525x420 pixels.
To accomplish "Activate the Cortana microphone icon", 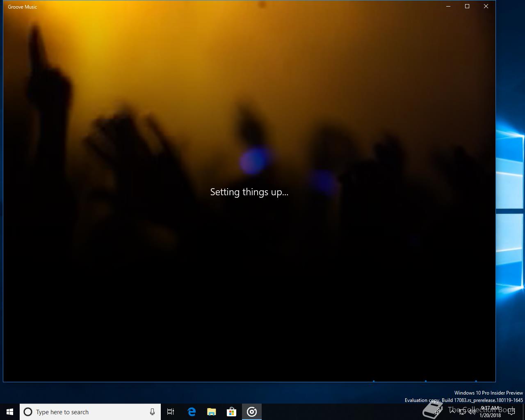I will pyautogui.click(x=152, y=412).
